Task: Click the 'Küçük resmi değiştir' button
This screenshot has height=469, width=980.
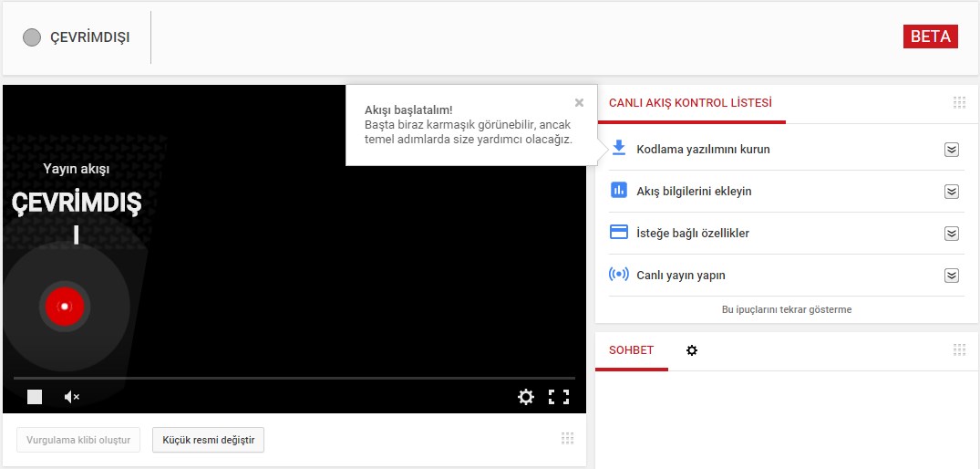Action: click(x=208, y=440)
